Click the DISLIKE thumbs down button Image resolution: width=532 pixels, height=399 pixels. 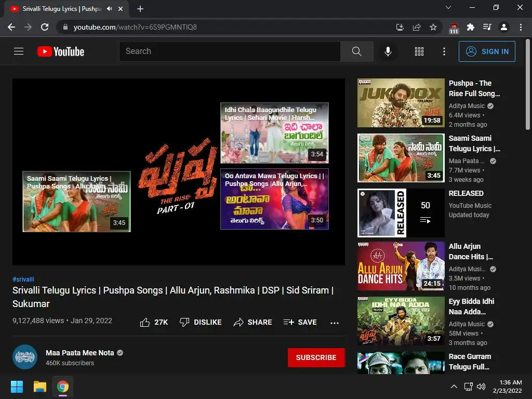pyautogui.click(x=201, y=322)
